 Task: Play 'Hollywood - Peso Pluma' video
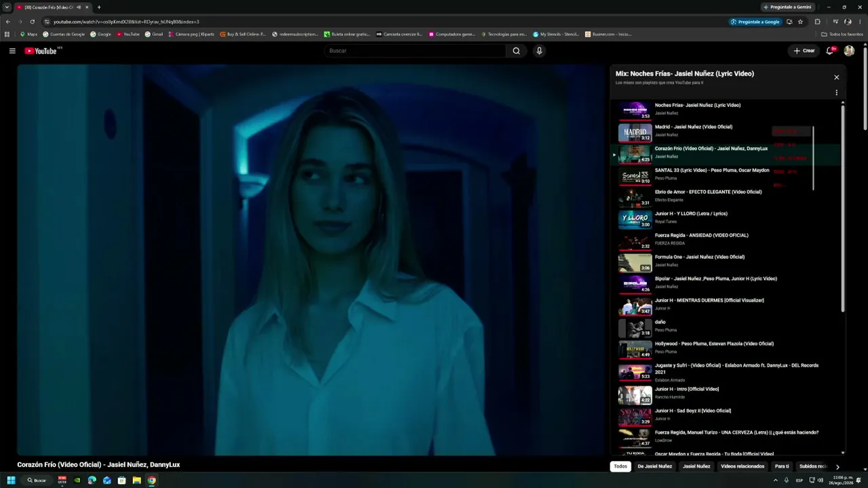pyautogui.click(x=635, y=349)
